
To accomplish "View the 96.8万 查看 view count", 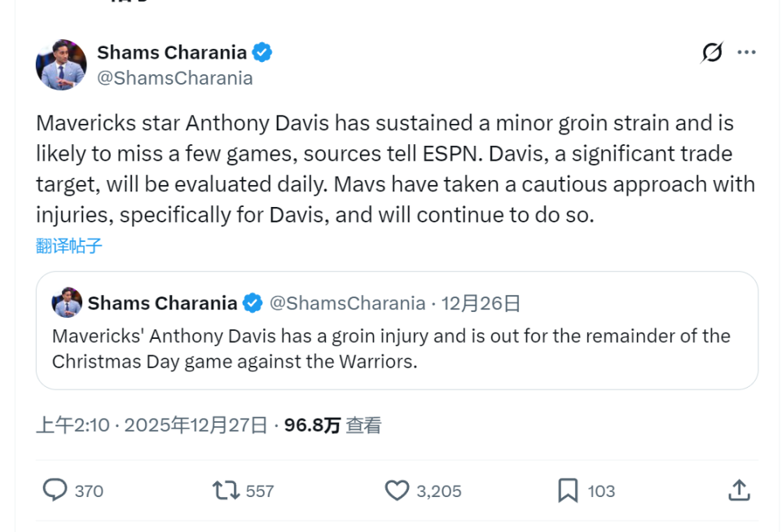I will 332,425.
